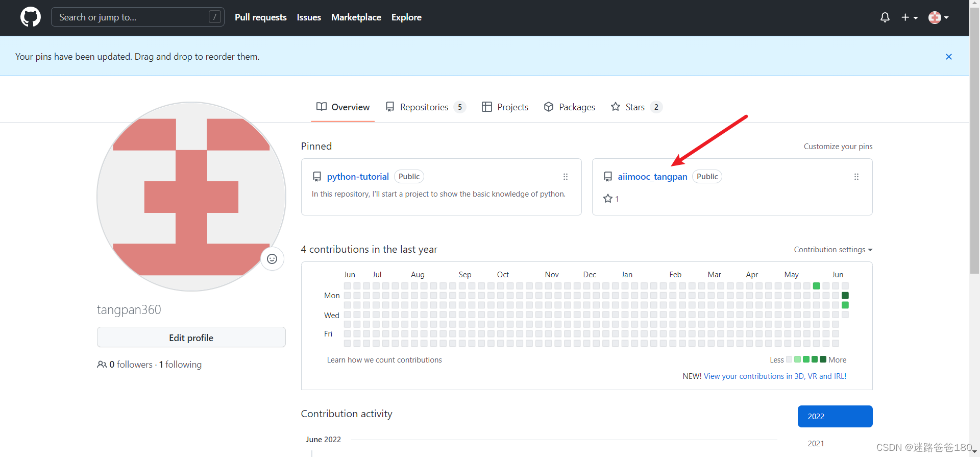
Task: Open the python-tutorial repository
Action: [358, 177]
